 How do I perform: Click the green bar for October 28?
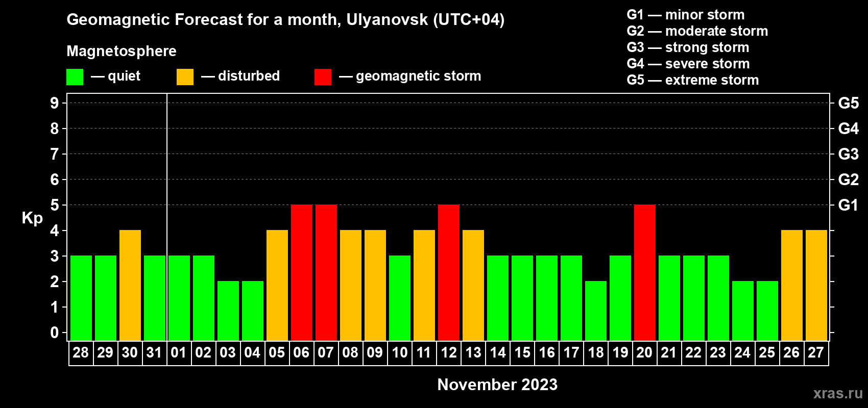click(x=81, y=298)
